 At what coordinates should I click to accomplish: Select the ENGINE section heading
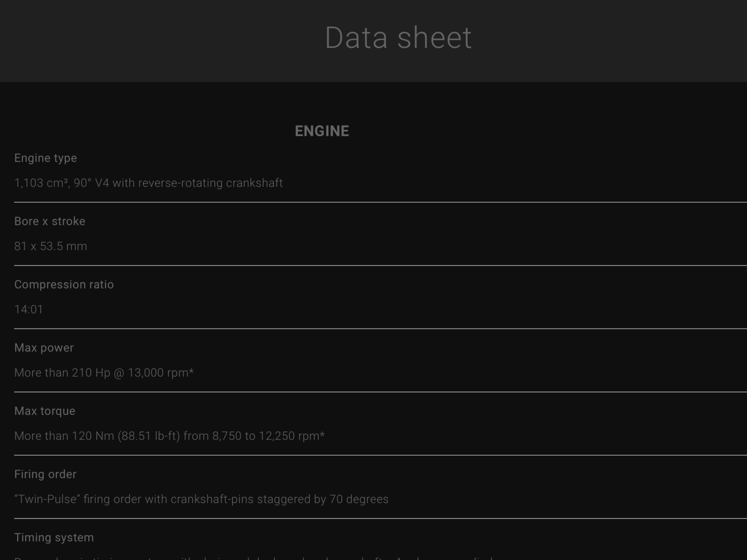point(322,131)
